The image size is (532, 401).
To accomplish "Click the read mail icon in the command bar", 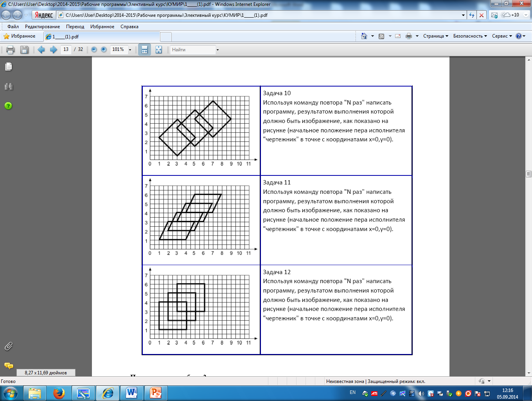I will pos(398,36).
